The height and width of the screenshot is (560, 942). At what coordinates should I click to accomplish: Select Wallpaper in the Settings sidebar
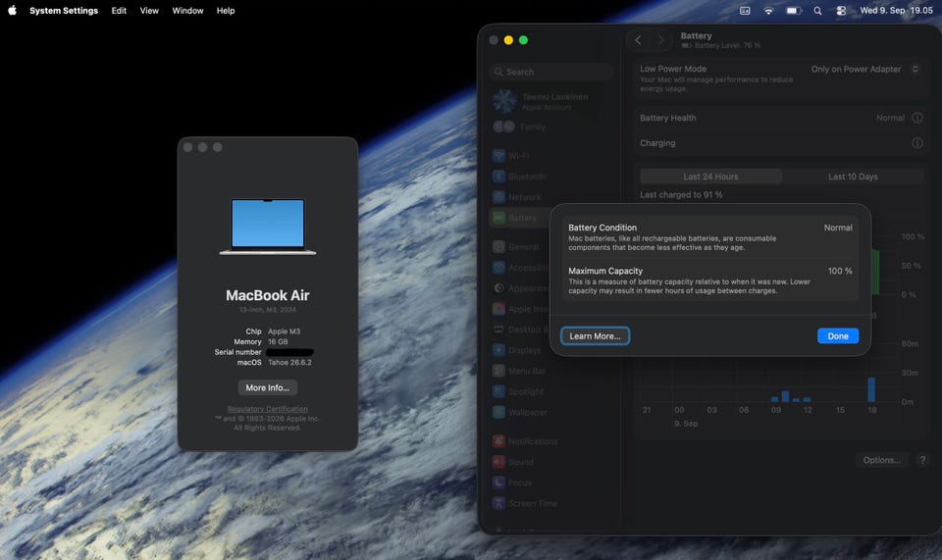[x=550, y=412]
